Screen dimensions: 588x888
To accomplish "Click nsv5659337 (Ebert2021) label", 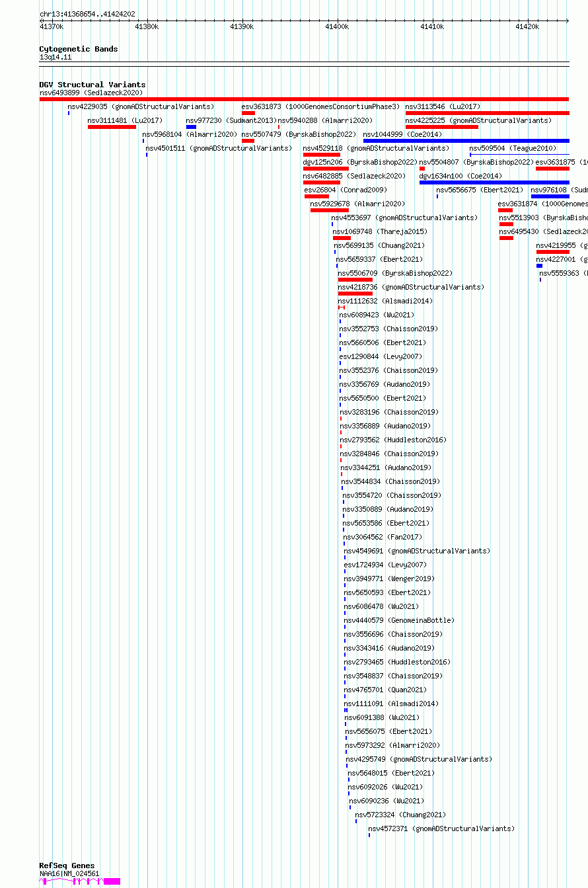I will click(x=379, y=259).
